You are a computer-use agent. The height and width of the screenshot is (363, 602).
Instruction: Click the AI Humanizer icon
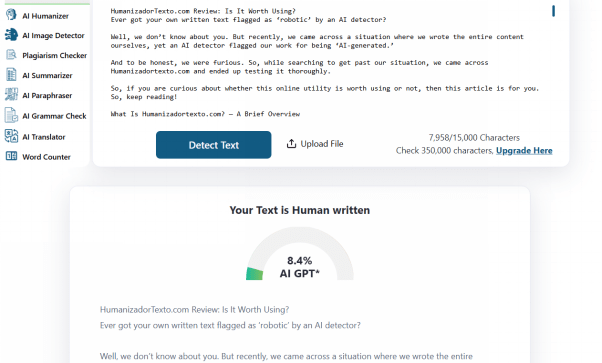(x=11, y=15)
